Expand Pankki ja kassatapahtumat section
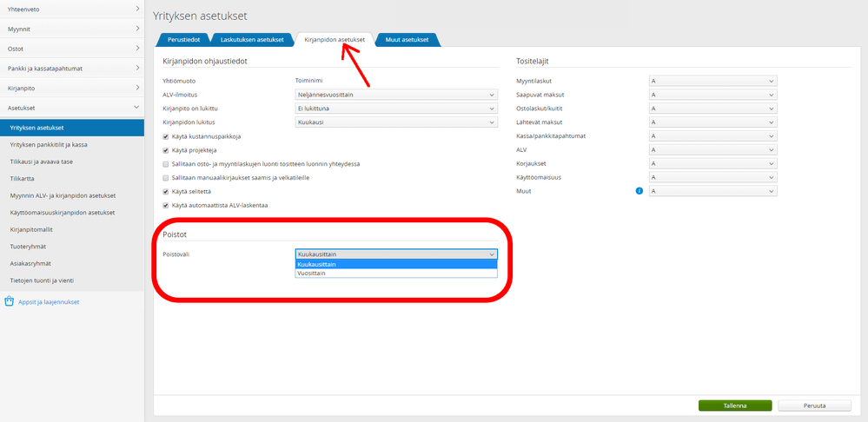The height and width of the screenshot is (422, 868). click(72, 68)
